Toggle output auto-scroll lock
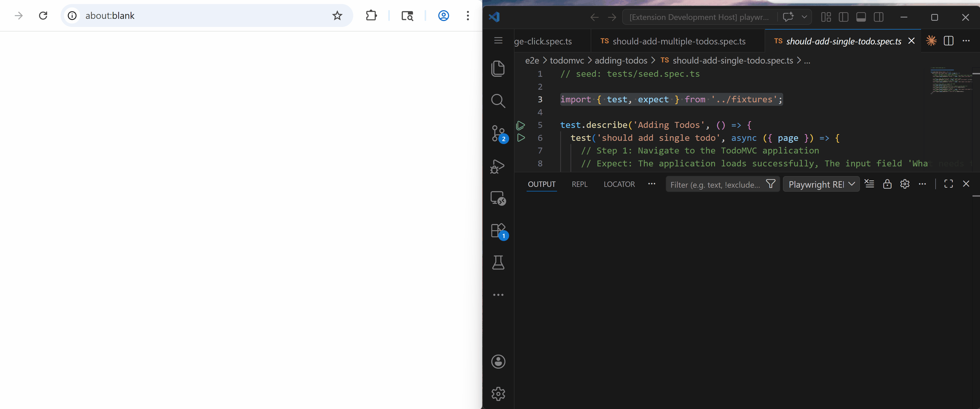The width and height of the screenshot is (980, 409). coord(887,184)
